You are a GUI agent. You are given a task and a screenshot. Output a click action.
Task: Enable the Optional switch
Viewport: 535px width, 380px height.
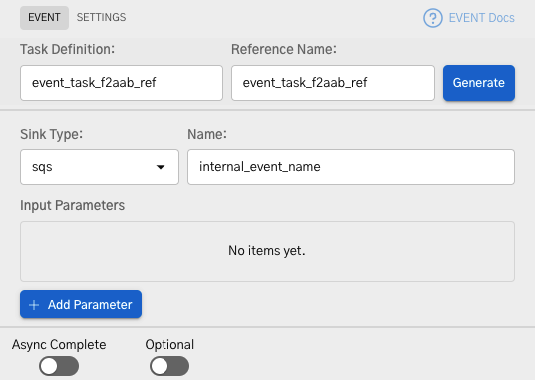click(x=170, y=366)
